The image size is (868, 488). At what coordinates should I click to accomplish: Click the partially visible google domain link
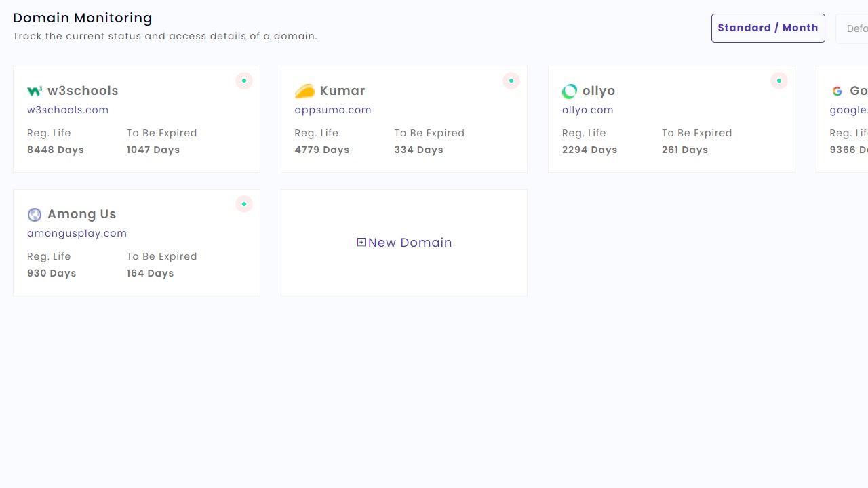(x=848, y=110)
